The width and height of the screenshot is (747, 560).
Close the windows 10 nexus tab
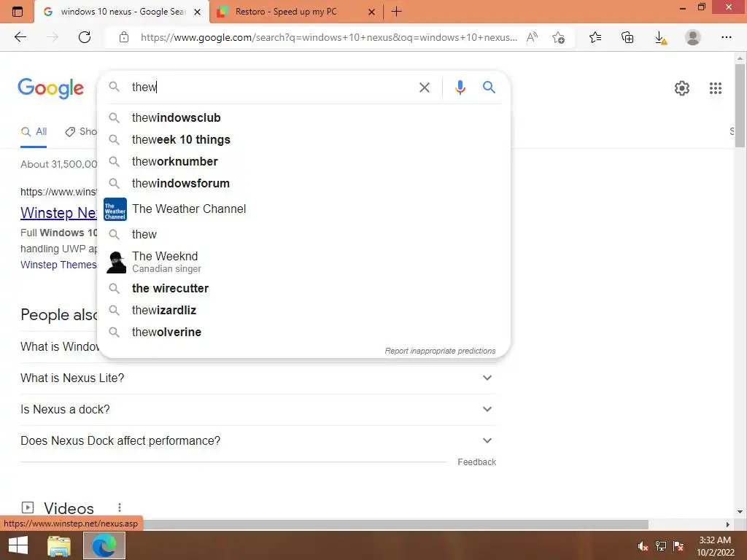click(197, 12)
